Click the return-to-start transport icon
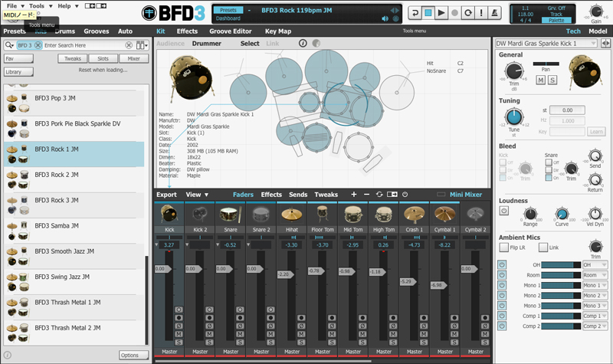613x364 pixels. (415, 12)
